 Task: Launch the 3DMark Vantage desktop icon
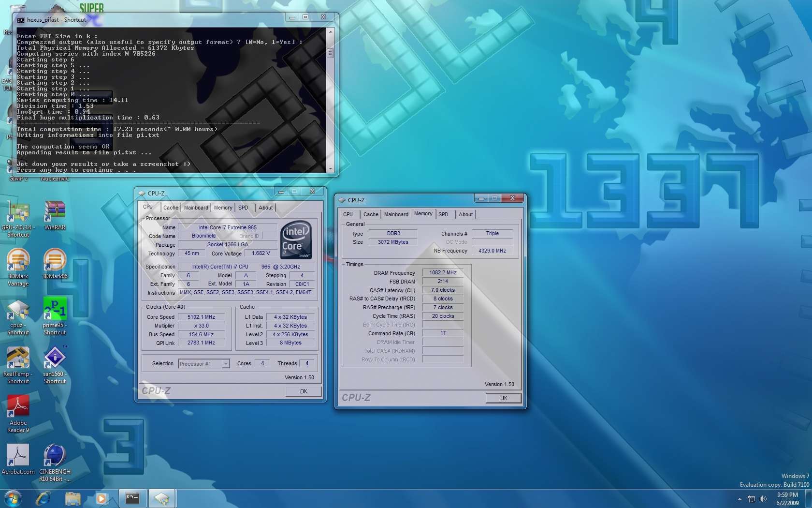coord(18,268)
